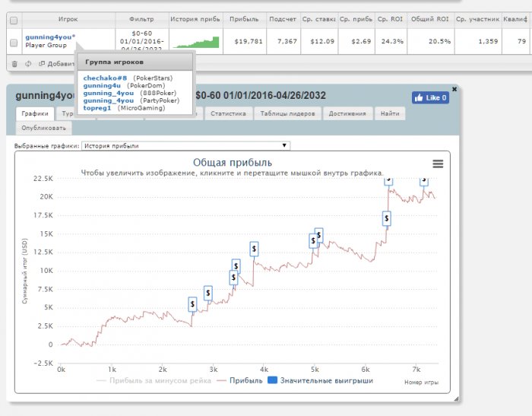Image resolution: width=532 pixels, height=416 pixels.
Task: Toggle the select-all checkbox in table header
Action: pyautogui.click(x=14, y=21)
